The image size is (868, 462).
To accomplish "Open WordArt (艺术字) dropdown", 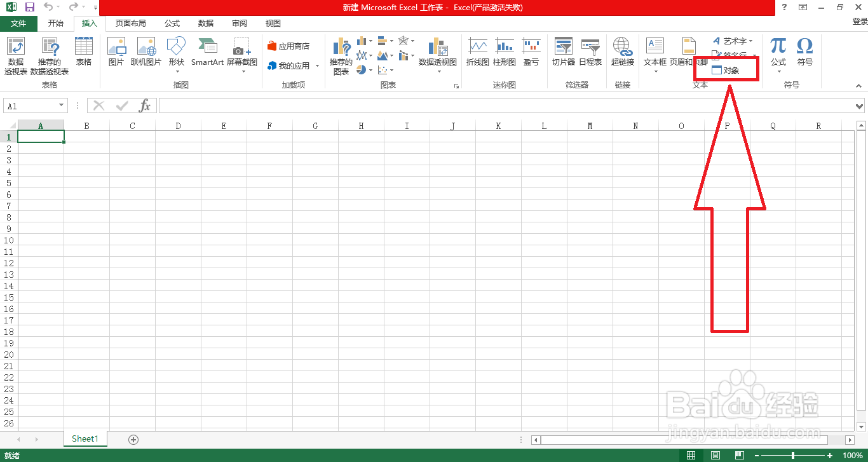I will coord(734,41).
